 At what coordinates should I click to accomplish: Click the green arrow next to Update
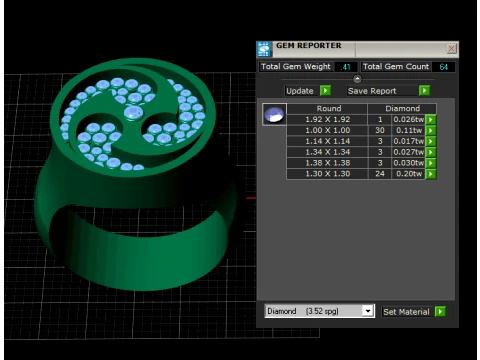[325, 91]
